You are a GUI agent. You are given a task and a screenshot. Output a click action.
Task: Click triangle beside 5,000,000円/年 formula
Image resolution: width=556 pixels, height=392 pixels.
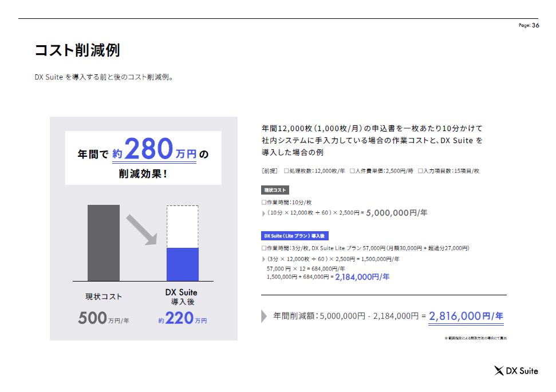coord(263,213)
